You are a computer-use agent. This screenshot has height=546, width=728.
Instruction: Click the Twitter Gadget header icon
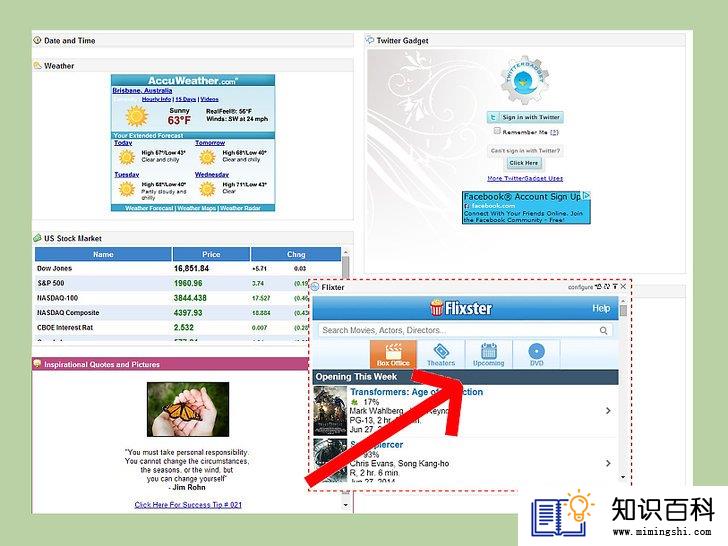coord(370,40)
